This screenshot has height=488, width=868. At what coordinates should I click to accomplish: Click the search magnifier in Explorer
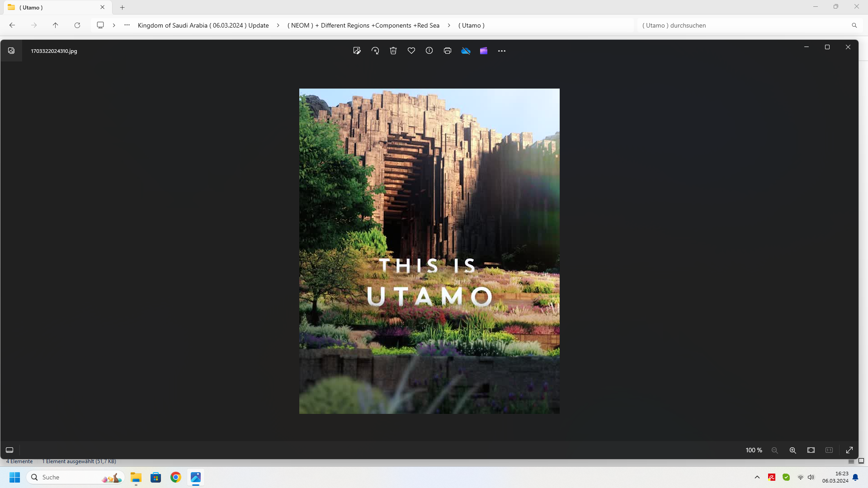[x=854, y=25]
